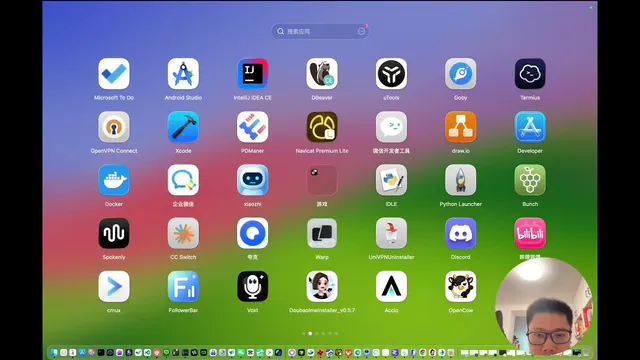Go to the first Launchpad page dot
This screenshot has width=640, height=360.
(x=304, y=333)
